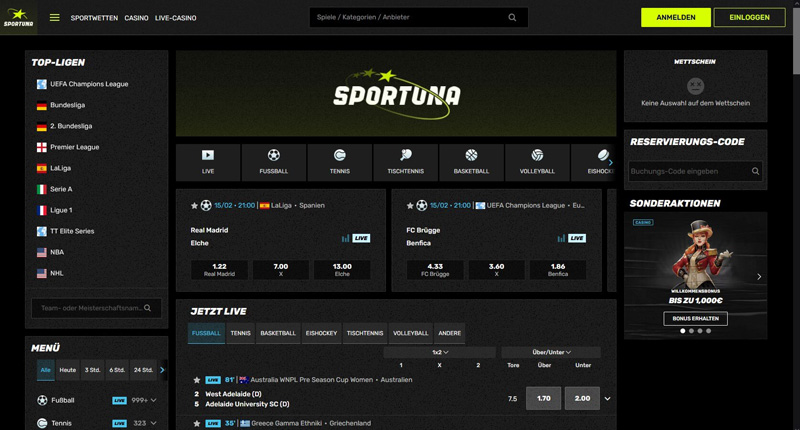Click the Einloggen button
Screen dimensions: 800x430
click(x=749, y=17)
